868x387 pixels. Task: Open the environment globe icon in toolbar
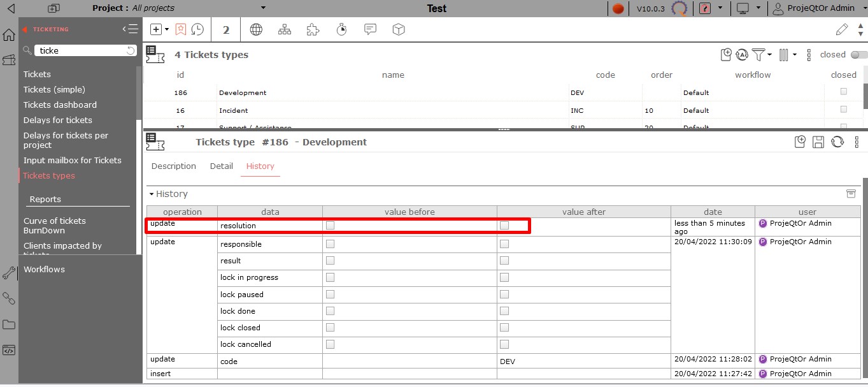tap(256, 29)
